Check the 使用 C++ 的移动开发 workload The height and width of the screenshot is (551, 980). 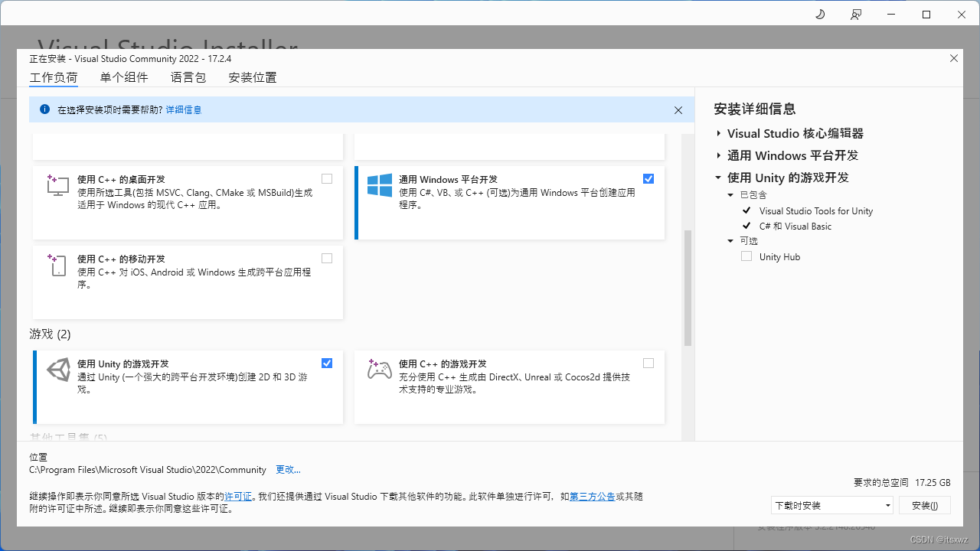(x=327, y=259)
